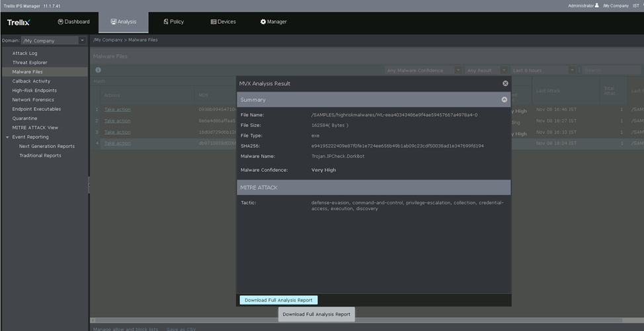Click Take action link in row 4
This screenshot has height=331, width=644.
118,143
